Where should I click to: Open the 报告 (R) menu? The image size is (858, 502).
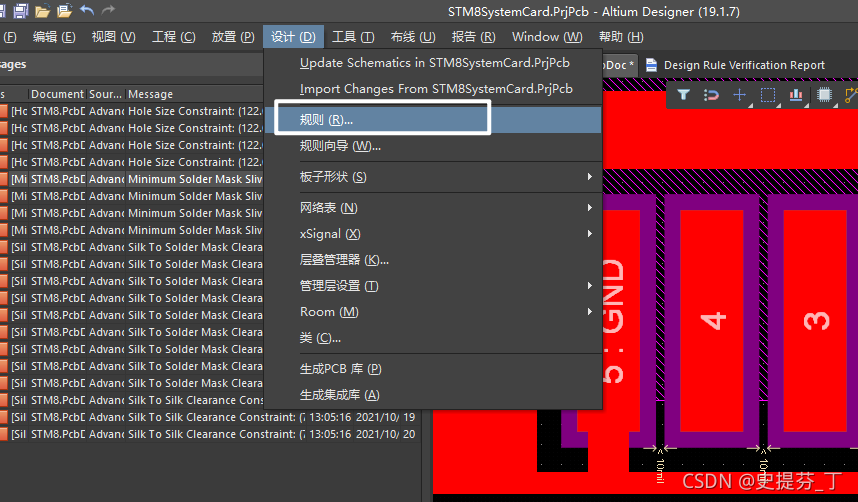pos(473,37)
